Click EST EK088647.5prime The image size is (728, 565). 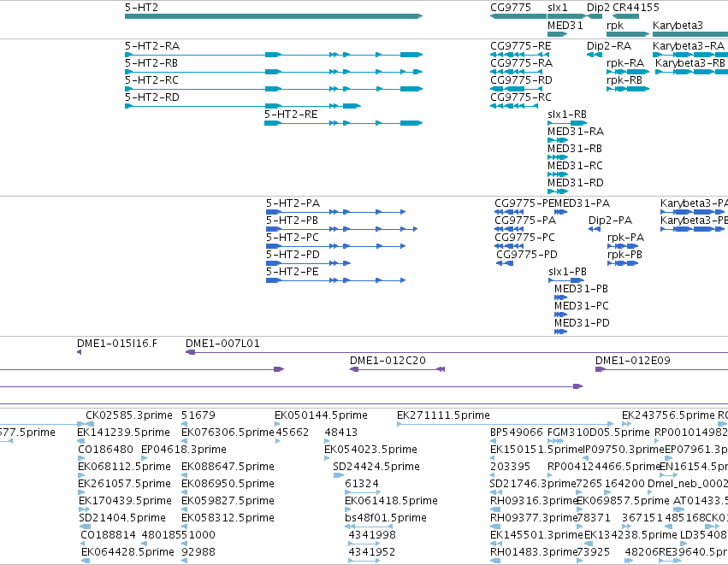(x=184, y=475)
